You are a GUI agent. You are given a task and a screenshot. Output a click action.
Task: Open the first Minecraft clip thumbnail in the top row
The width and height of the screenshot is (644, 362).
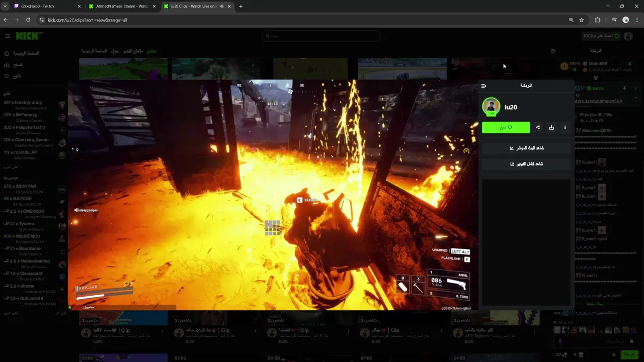(x=123, y=69)
